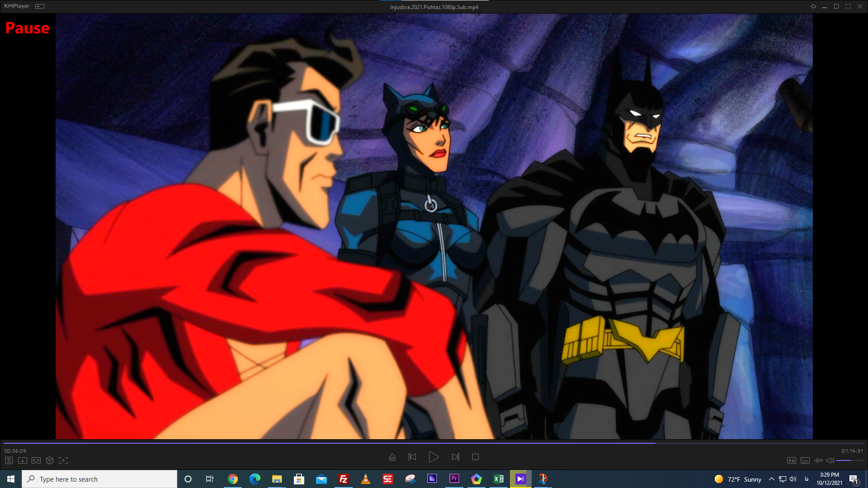Pin the player window on top
Viewport: 868px width, 488px height.
(x=813, y=6)
